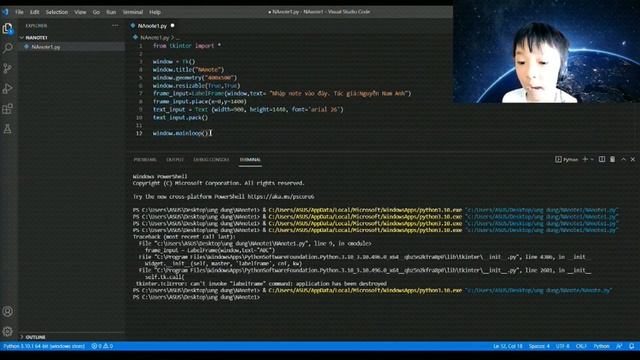Open the Manage gear settings

(x=8, y=331)
